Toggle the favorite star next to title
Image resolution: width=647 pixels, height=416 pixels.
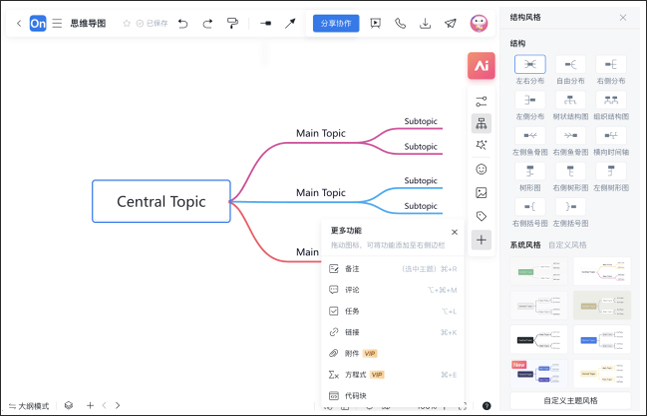(x=126, y=23)
